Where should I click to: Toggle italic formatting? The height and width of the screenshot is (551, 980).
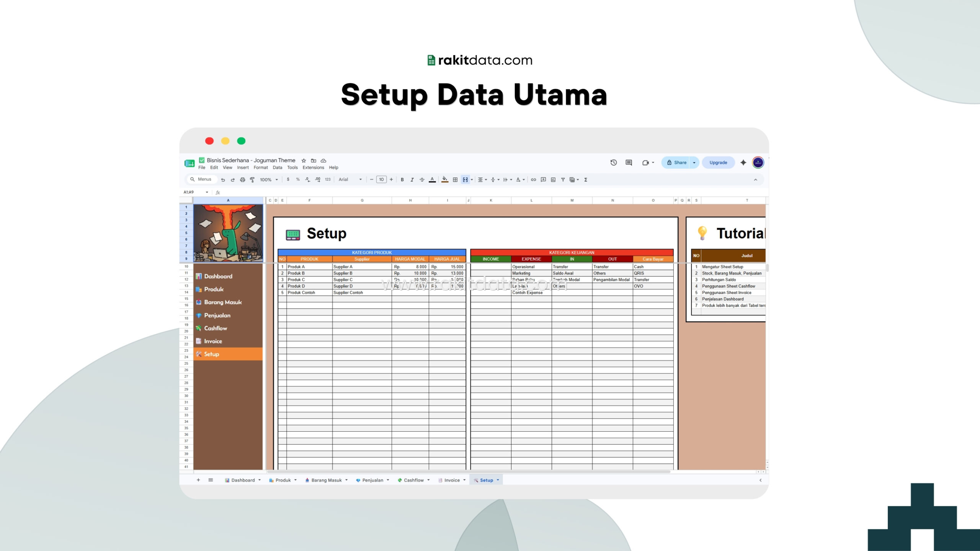pyautogui.click(x=412, y=179)
